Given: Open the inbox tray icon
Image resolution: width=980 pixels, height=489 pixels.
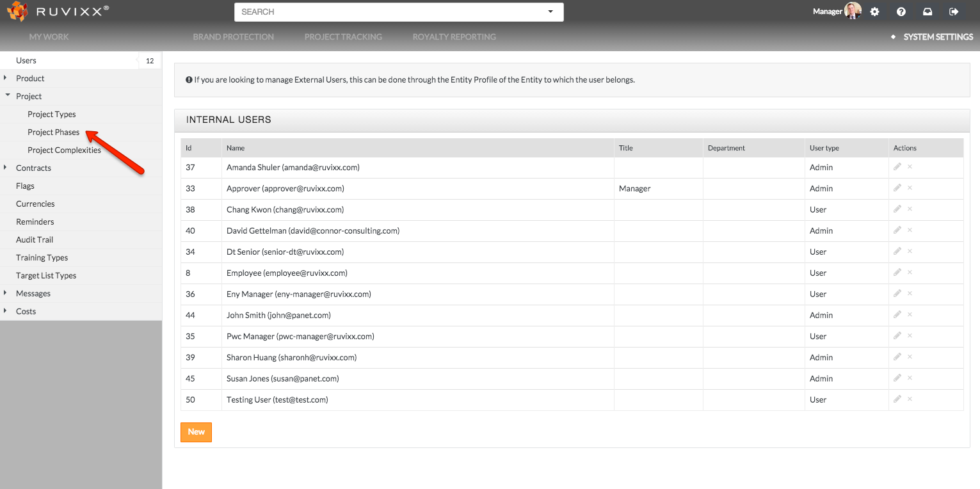Looking at the screenshot, I should click(928, 12).
